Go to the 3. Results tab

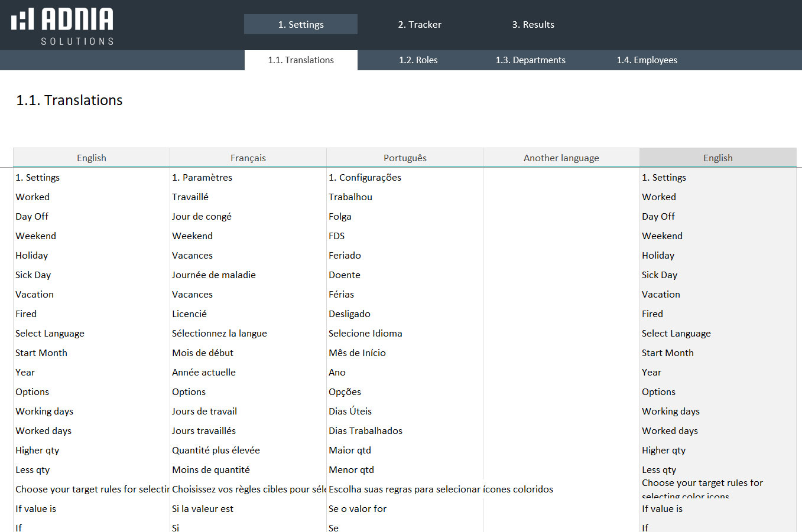532,24
